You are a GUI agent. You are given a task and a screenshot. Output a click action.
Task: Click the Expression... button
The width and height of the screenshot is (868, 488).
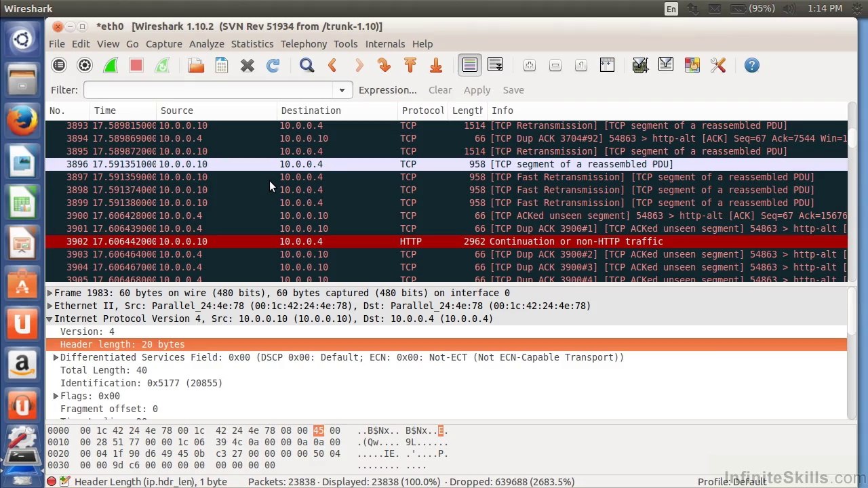[388, 90]
